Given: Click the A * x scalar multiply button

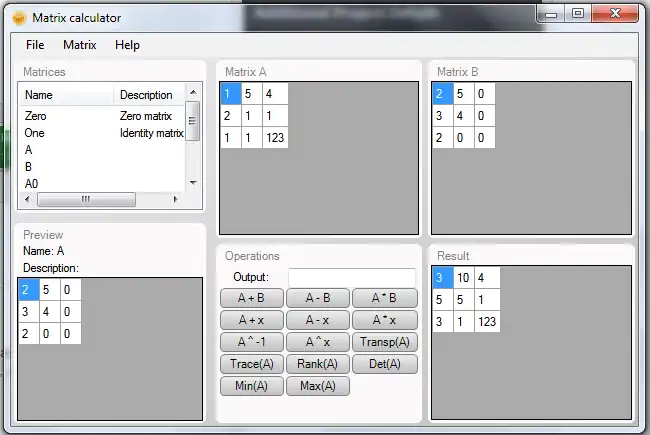Looking at the screenshot, I should coord(384,320).
